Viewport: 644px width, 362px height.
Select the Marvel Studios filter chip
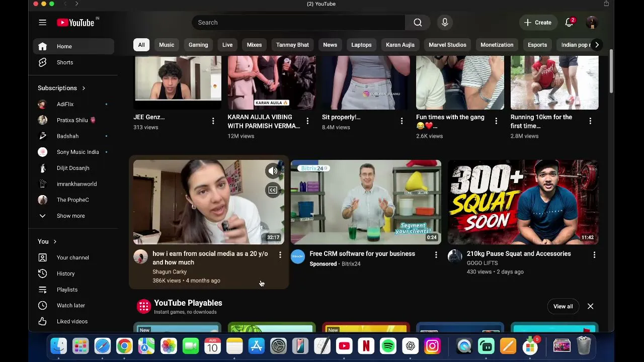447,45
